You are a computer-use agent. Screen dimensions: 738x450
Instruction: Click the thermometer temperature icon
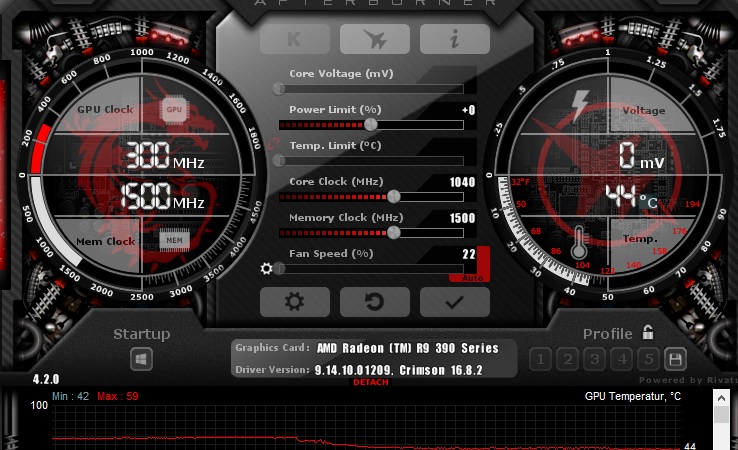pos(579,242)
